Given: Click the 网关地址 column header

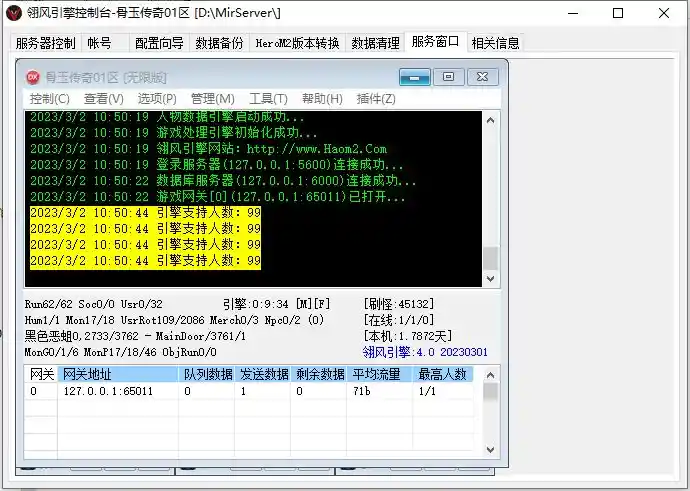Looking at the screenshot, I should click(x=118, y=374).
